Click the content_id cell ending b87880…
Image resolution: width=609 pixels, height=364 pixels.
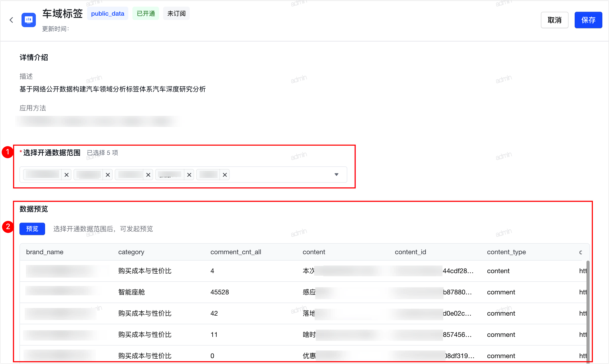[433, 292]
